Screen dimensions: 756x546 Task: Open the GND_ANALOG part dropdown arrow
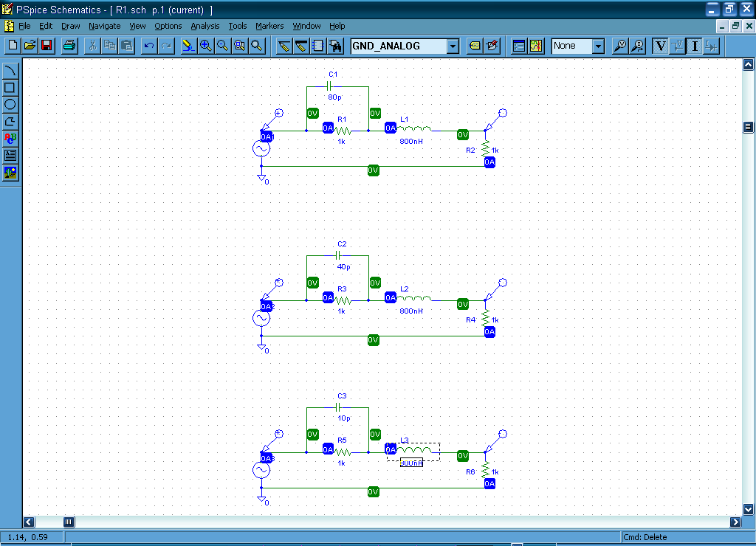453,46
